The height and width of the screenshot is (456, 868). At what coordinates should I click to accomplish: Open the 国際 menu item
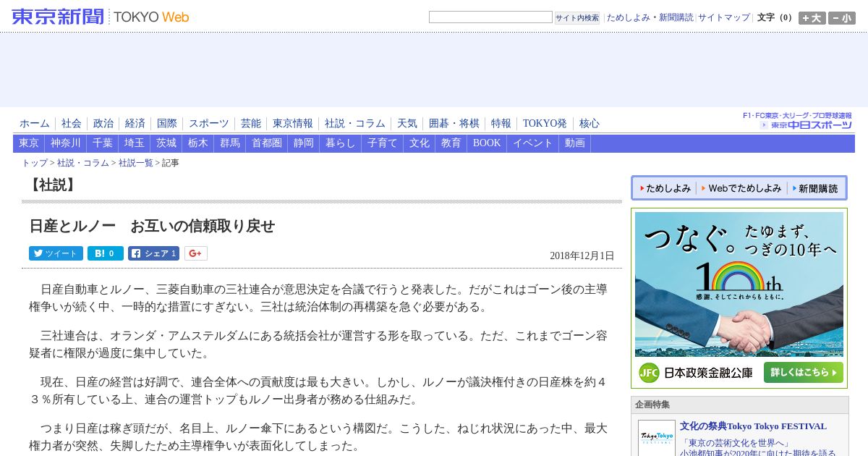pos(167,124)
